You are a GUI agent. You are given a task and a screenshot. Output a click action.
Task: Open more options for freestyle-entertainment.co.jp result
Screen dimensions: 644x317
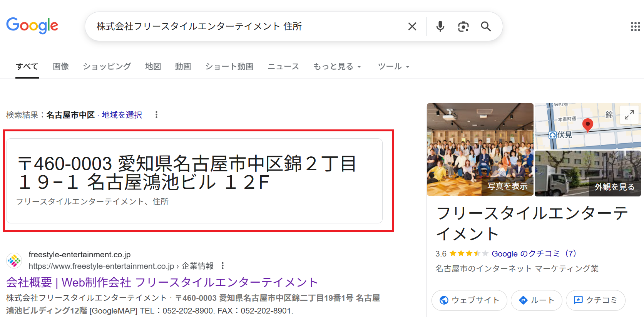[222, 266]
